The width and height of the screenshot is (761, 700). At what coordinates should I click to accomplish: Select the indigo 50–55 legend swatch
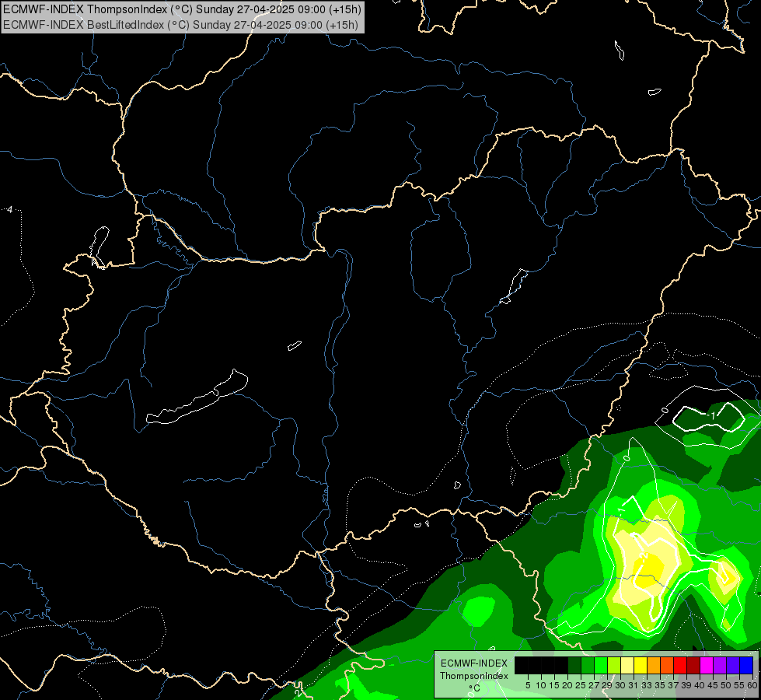(x=733, y=666)
